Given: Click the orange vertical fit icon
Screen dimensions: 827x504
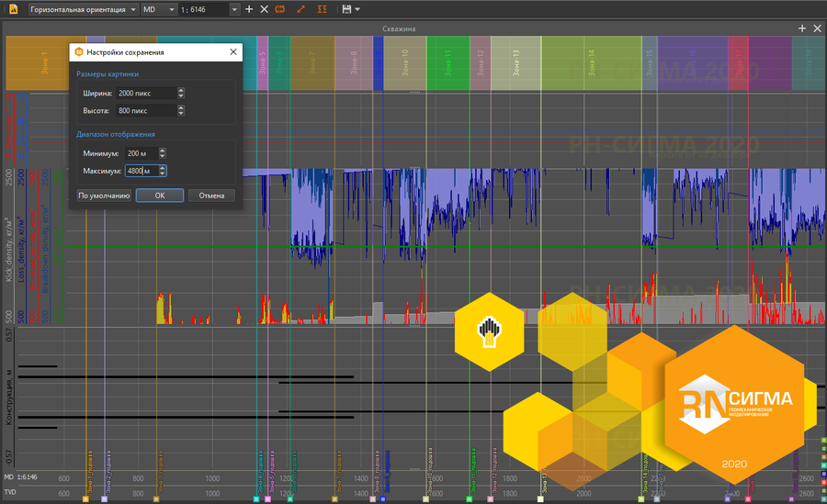Looking at the screenshot, I should (x=322, y=9).
